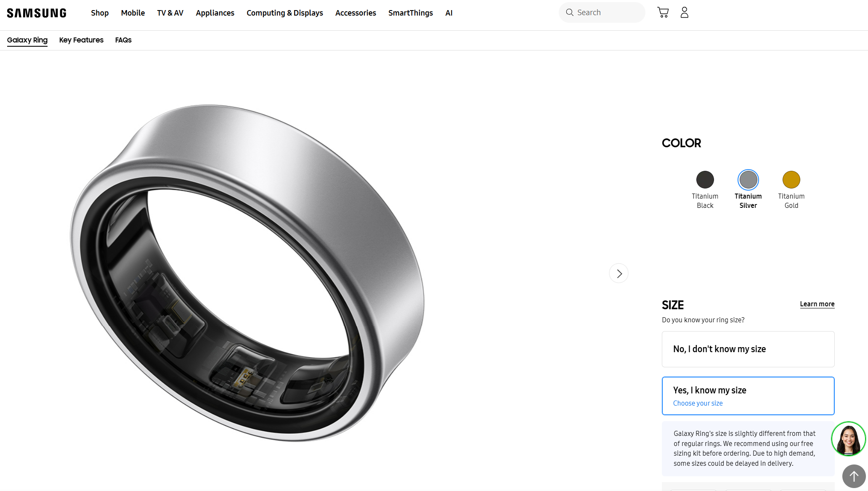The height and width of the screenshot is (491, 868).
Task: Open the live chat assistant avatar
Action: tap(848, 439)
